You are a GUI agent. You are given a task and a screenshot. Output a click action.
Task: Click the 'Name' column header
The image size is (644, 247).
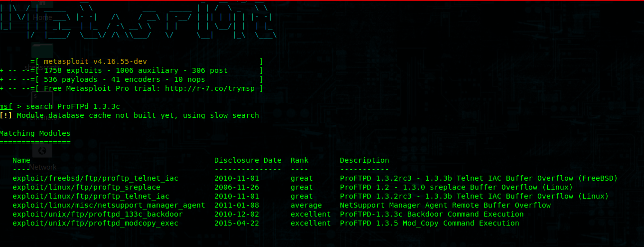click(x=21, y=160)
